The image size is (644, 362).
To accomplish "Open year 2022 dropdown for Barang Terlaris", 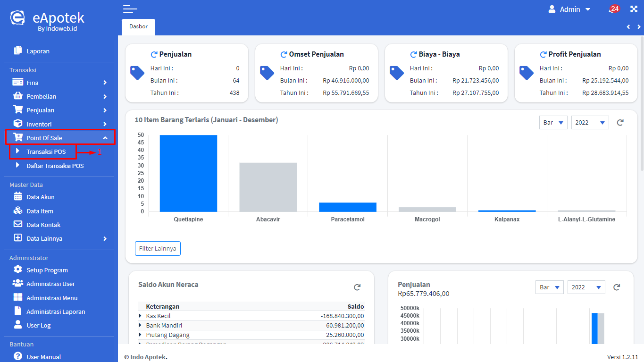I will coord(590,123).
